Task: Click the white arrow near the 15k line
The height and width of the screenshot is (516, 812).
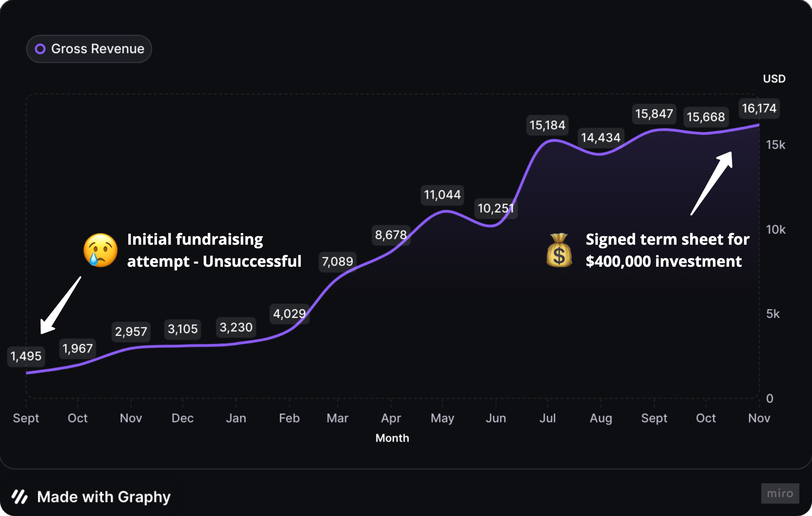Action: point(712,183)
